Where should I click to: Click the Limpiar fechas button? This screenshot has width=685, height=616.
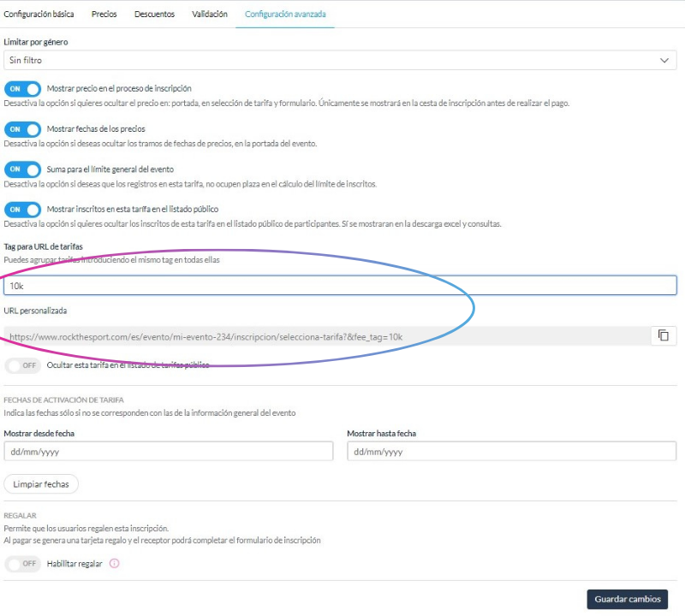pyautogui.click(x=41, y=484)
